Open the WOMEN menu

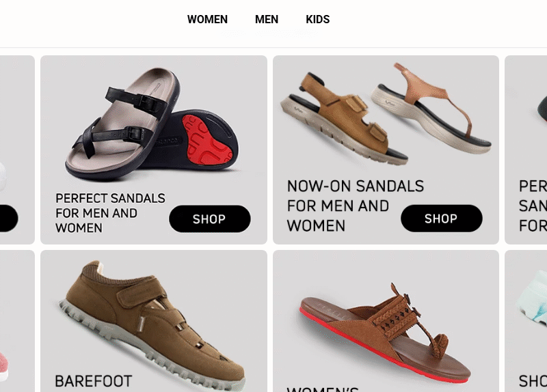coord(207,20)
